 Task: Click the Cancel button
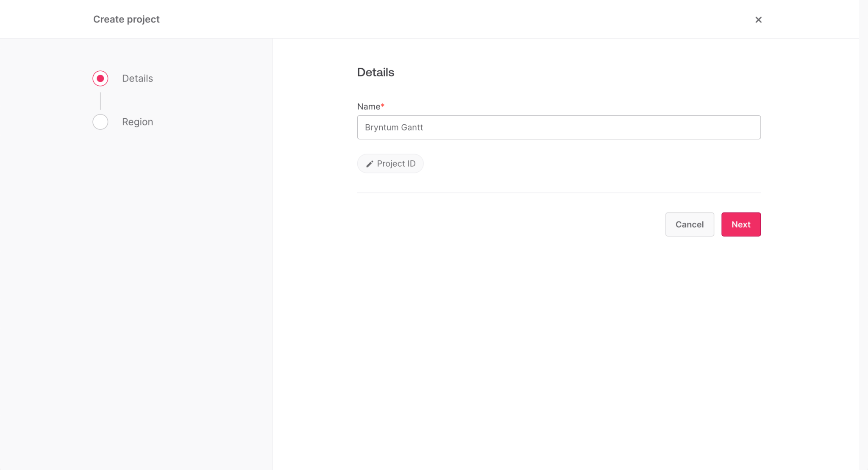(690, 224)
